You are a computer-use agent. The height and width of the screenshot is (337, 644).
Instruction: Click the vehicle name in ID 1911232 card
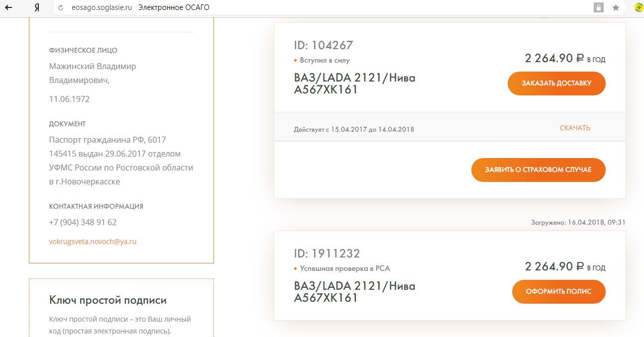354,292
